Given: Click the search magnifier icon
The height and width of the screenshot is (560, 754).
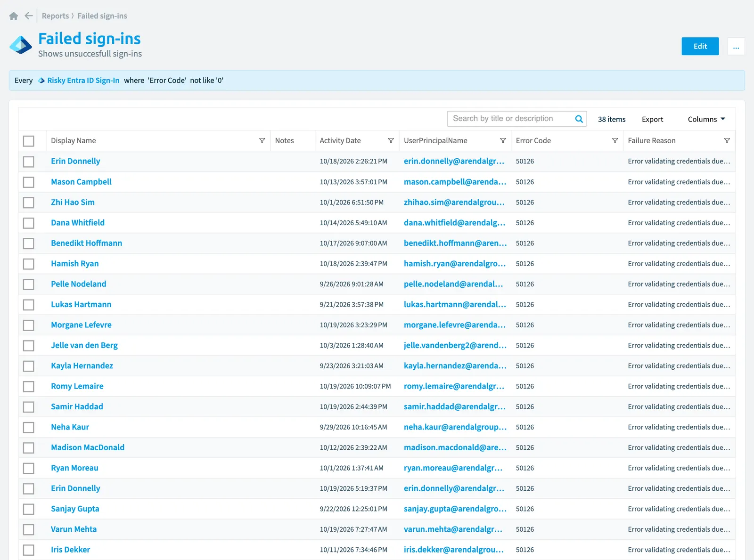Looking at the screenshot, I should (x=579, y=119).
